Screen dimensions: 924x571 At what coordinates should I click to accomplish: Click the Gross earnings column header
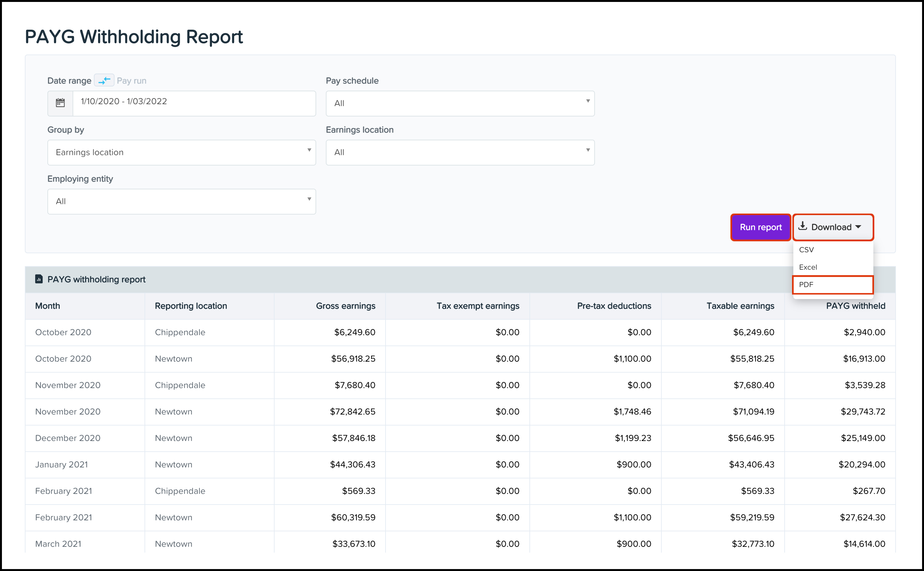pos(345,306)
